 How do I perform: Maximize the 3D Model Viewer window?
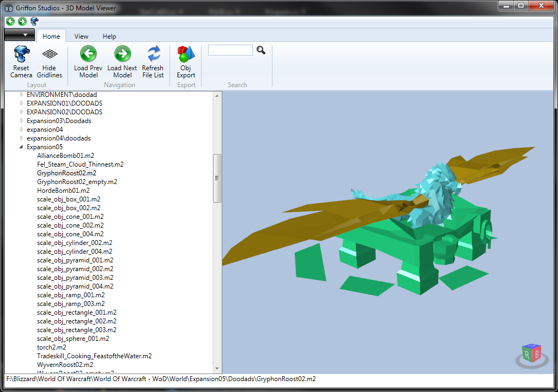pos(521,5)
